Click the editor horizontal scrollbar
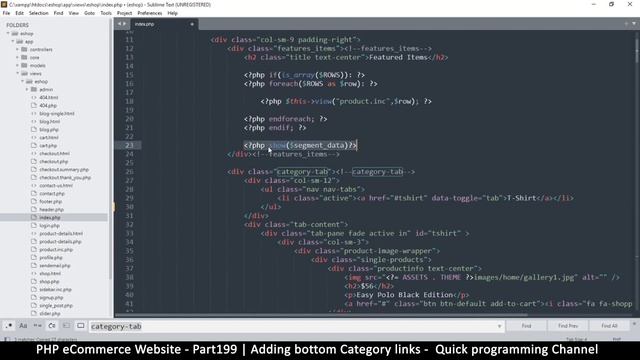The height and width of the screenshot is (360, 640). (x=321, y=315)
